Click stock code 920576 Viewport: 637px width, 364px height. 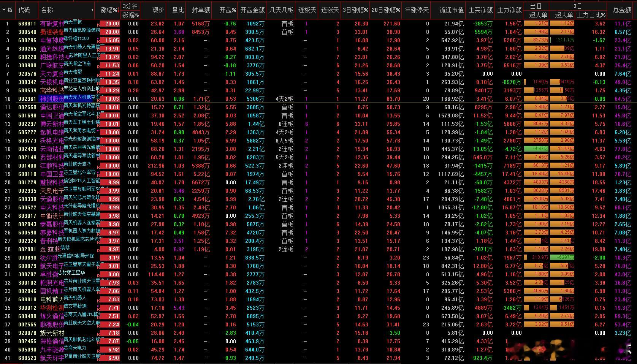coord(27,74)
